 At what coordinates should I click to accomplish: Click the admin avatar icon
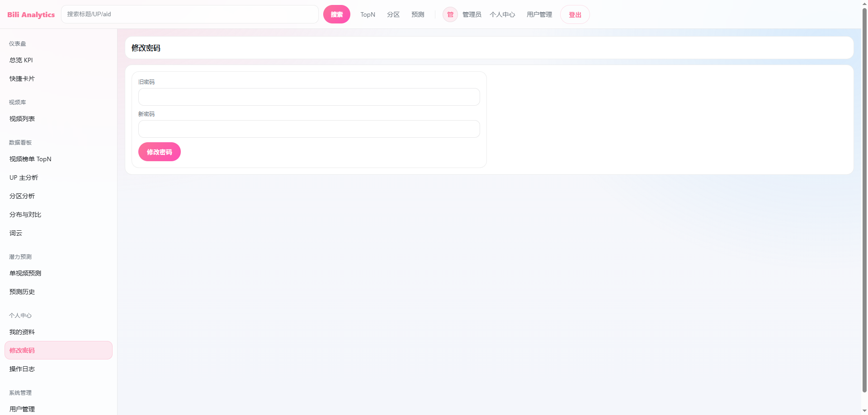[x=450, y=14]
